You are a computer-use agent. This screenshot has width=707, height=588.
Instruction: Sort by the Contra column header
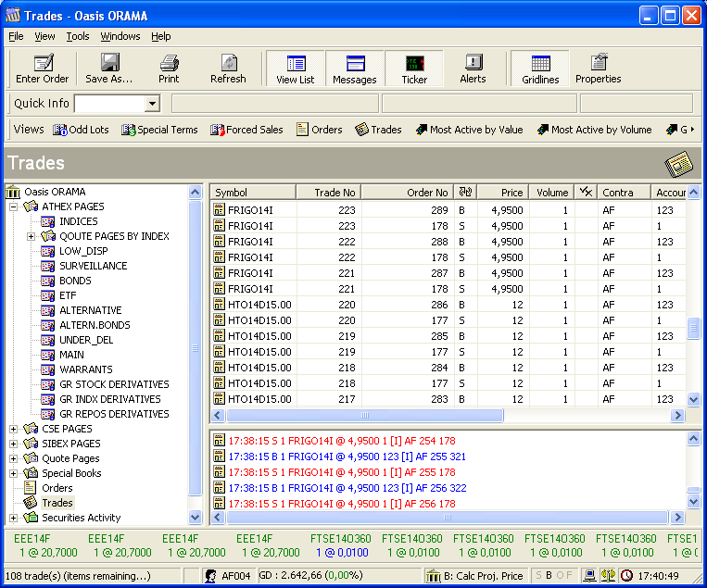624,193
